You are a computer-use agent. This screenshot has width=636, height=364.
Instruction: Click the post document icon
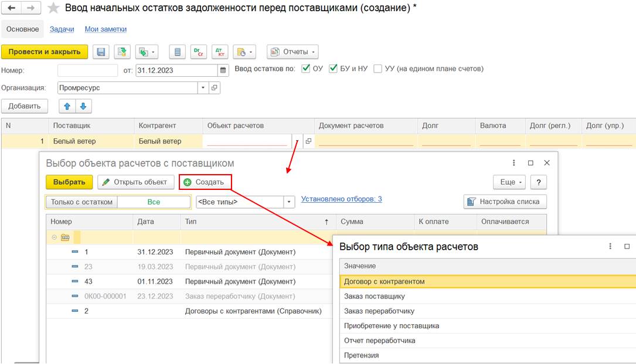click(x=121, y=52)
